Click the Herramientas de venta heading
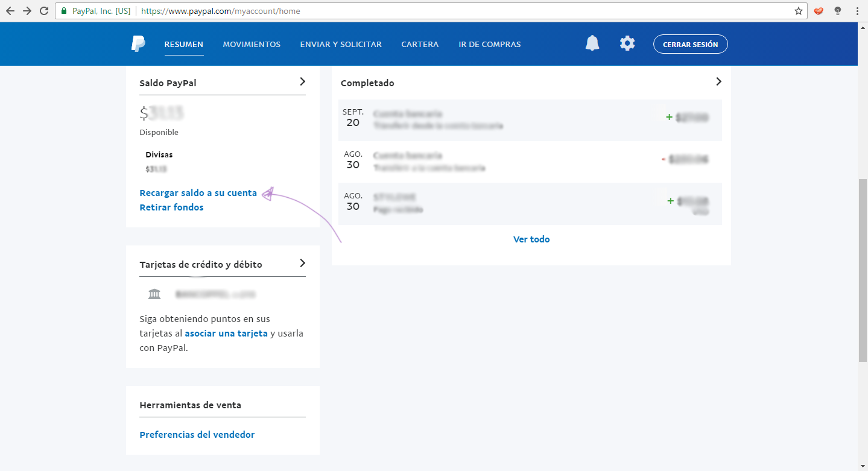The width and height of the screenshot is (868, 471). click(191, 405)
